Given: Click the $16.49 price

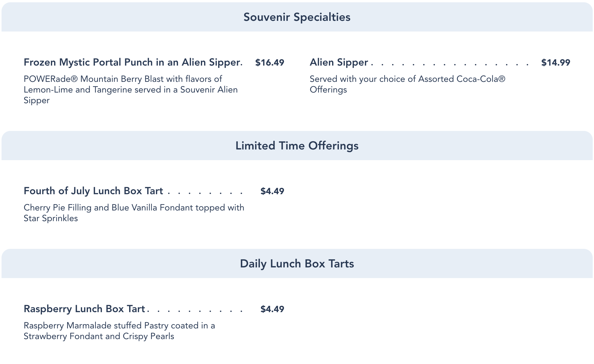Looking at the screenshot, I should tap(270, 63).
